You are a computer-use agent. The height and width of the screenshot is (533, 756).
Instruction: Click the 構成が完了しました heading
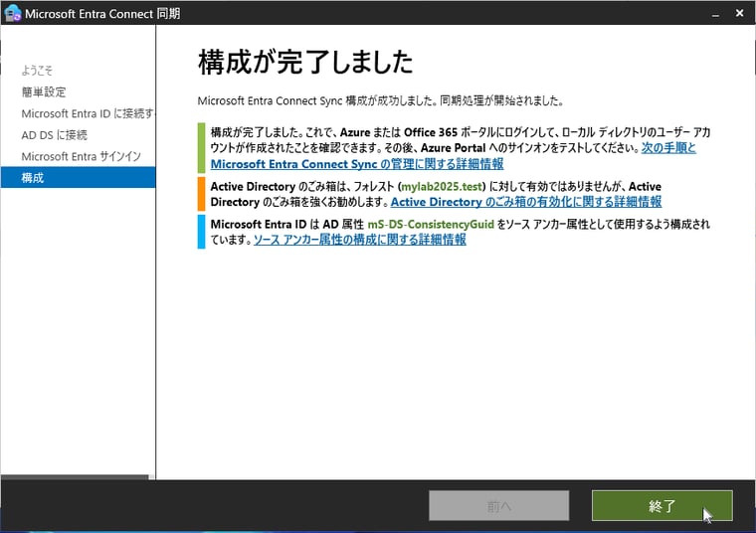tap(305, 62)
